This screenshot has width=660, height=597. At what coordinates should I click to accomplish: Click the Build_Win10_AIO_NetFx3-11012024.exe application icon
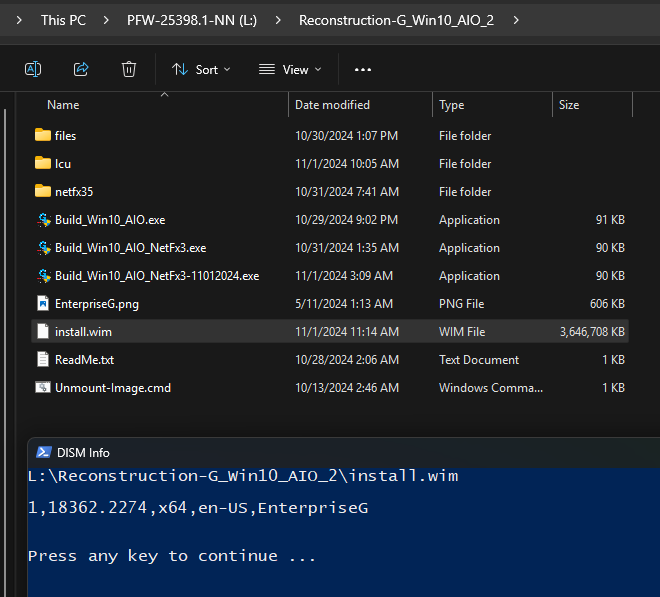(x=44, y=276)
